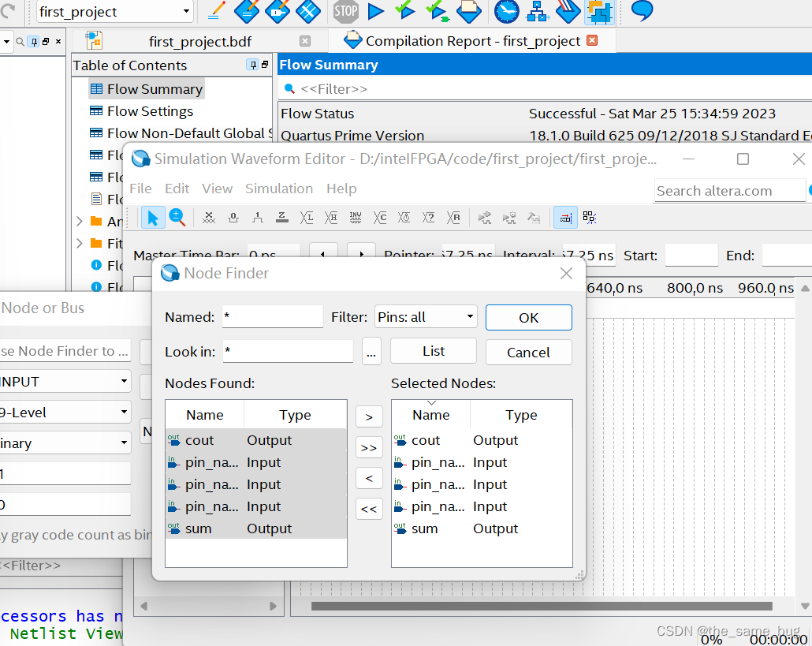Apply Weak High (H) waveform value
The width and height of the screenshot is (812, 646).
[x=331, y=218]
